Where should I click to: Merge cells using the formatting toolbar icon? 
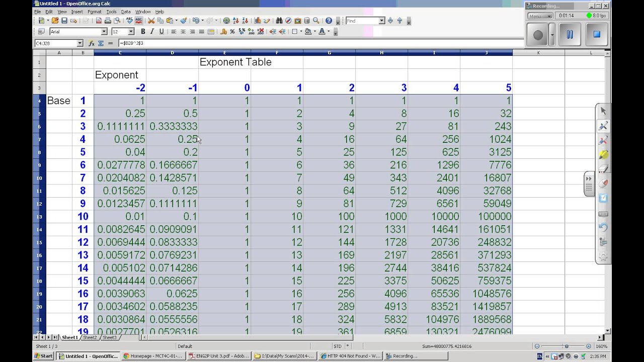coord(211,32)
